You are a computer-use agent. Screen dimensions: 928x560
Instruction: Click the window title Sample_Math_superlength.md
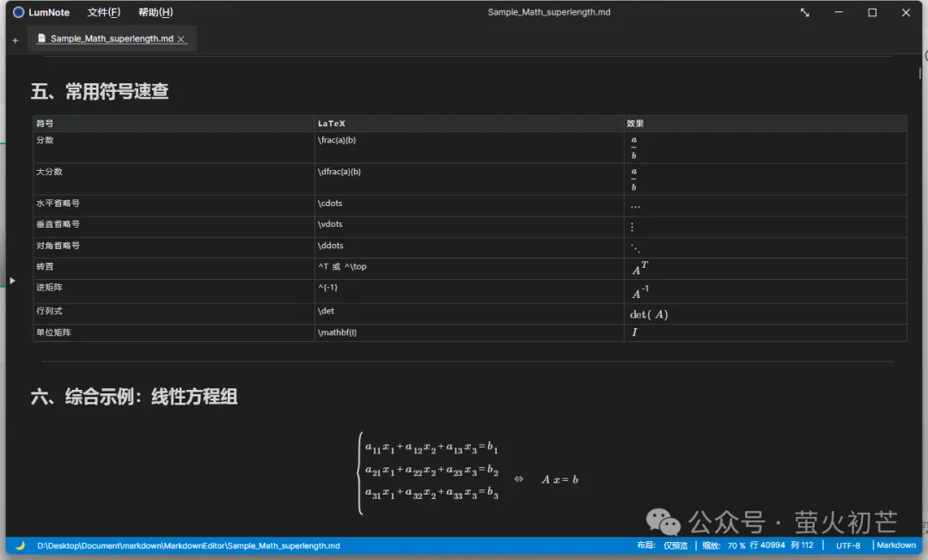click(549, 12)
